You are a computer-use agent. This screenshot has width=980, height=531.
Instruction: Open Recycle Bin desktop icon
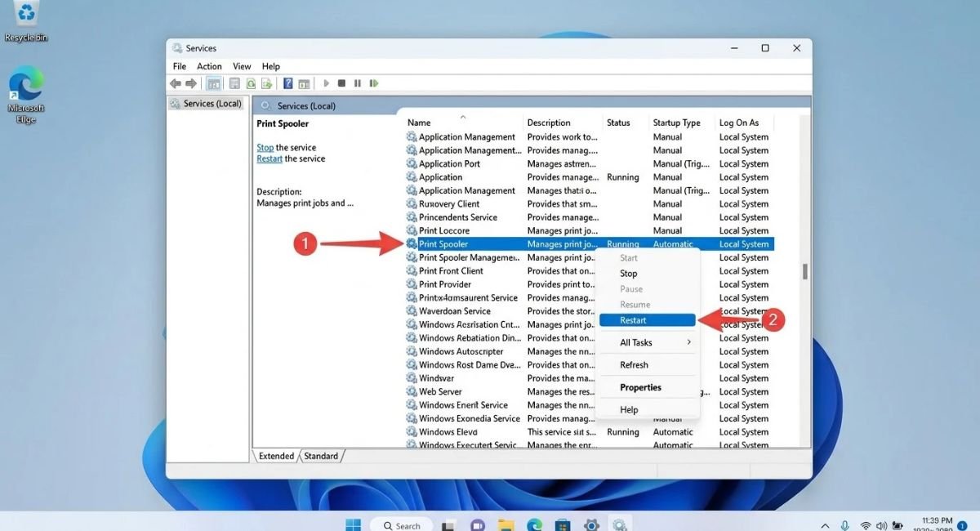pos(27,22)
